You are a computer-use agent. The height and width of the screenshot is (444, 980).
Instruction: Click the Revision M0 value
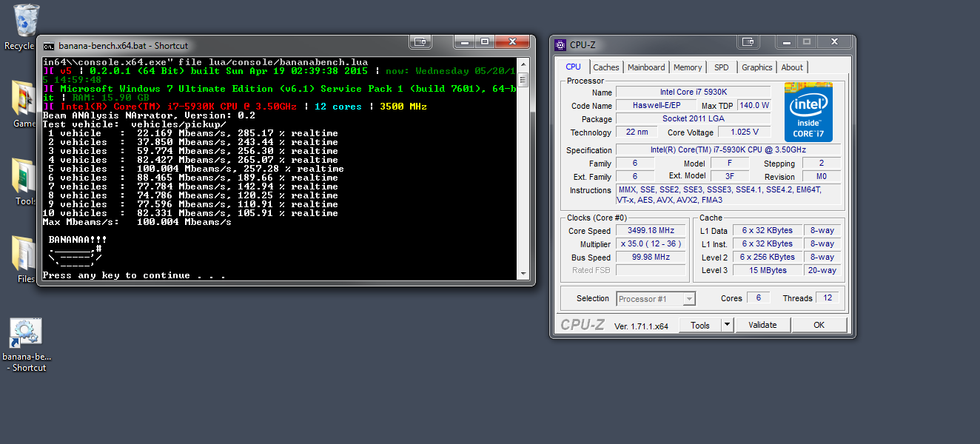click(822, 177)
